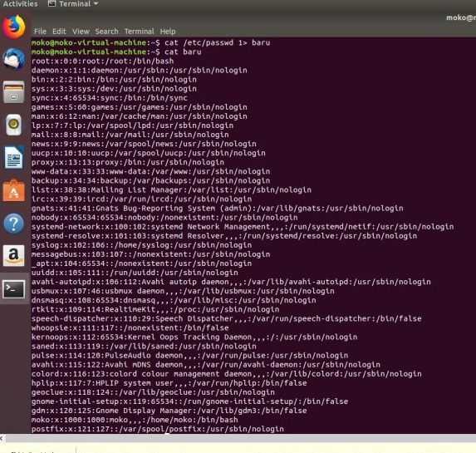This screenshot has height=453, width=476.
Task: Click the horizontal scrollbar left arrow
Action: click(x=2, y=438)
